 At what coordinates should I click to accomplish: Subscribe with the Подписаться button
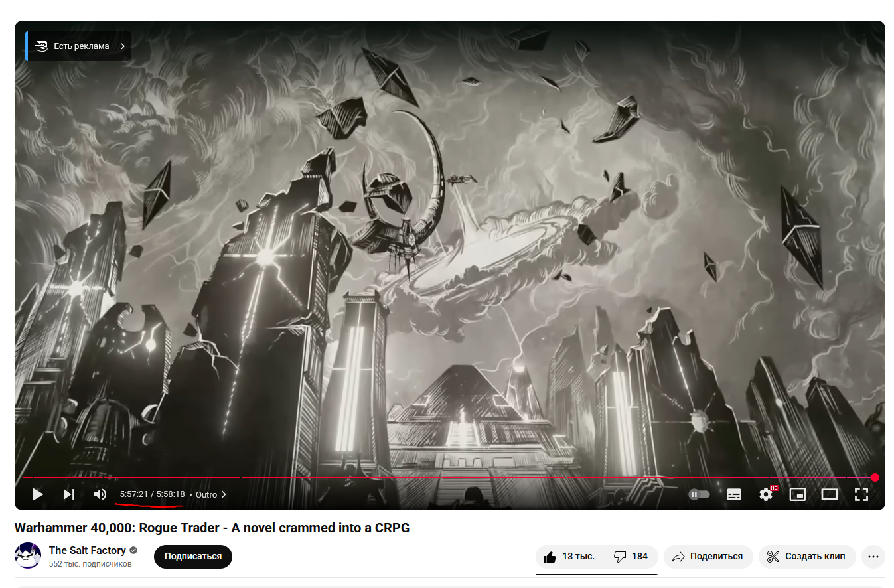[193, 556]
